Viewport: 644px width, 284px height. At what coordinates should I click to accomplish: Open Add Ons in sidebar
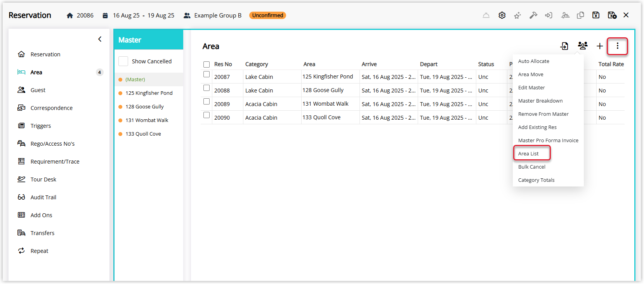point(41,215)
